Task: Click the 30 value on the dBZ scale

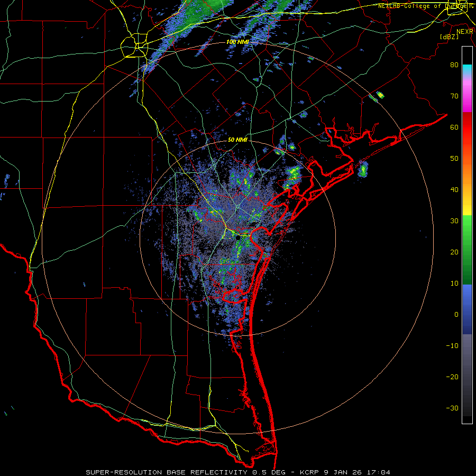Action: (x=454, y=221)
